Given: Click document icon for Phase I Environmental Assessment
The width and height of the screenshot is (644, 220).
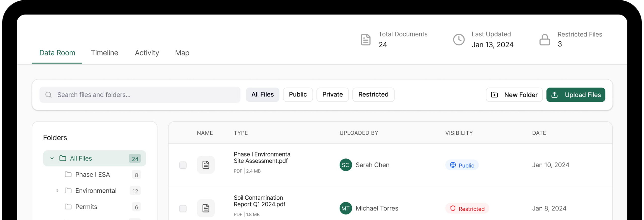Looking at the screenshot, I should click(206, 165).
